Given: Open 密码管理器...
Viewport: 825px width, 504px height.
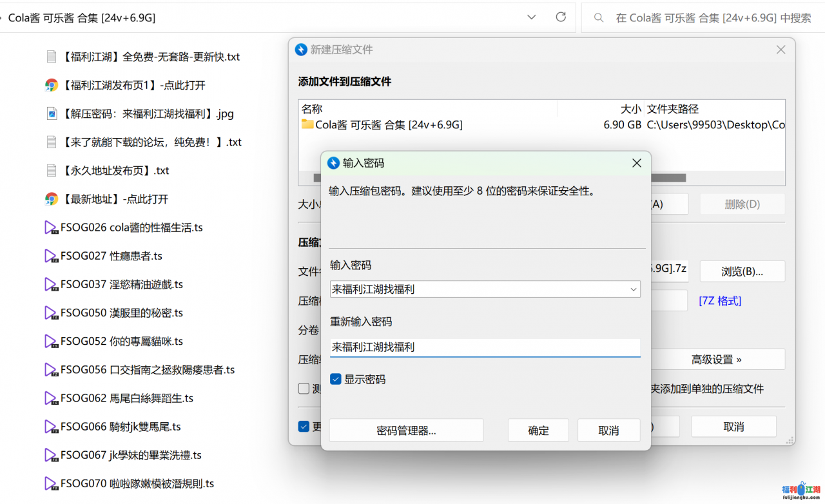Looking at the screenshot, I should 406,431.
